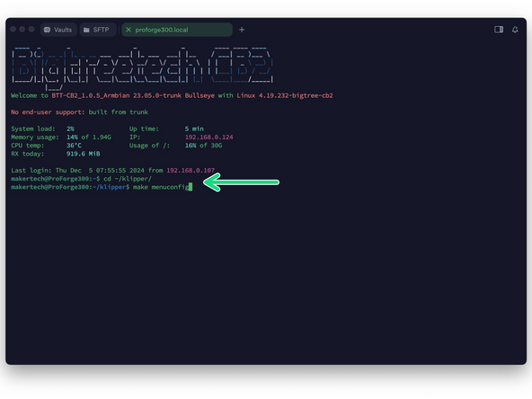Open the Vaults tab

click(58, 30)
